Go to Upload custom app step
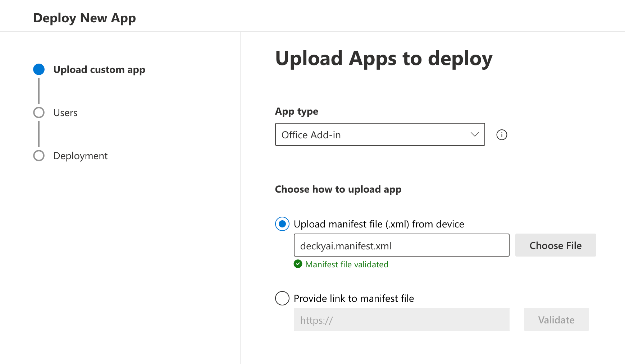Image resolution: width=625 pixels, height=364 pixels. (99, 69)
